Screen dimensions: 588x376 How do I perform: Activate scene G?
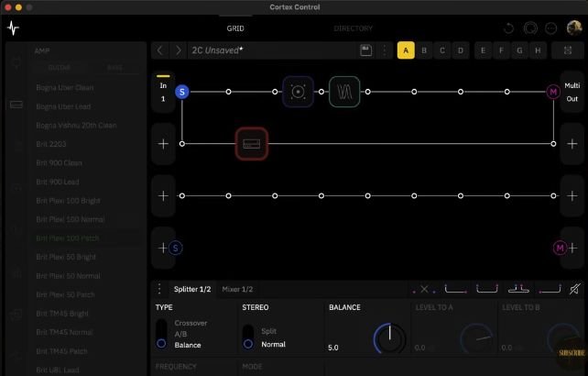(519, 50)
